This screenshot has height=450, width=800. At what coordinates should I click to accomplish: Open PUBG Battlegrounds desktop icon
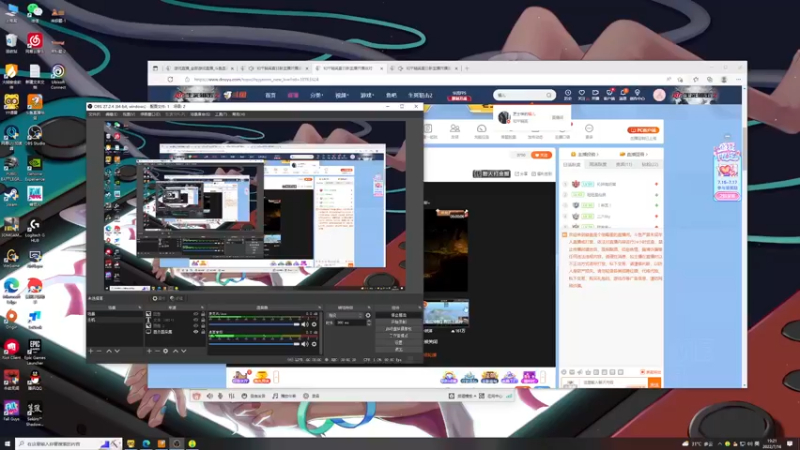pyautogui.click(x=11, y=166)
